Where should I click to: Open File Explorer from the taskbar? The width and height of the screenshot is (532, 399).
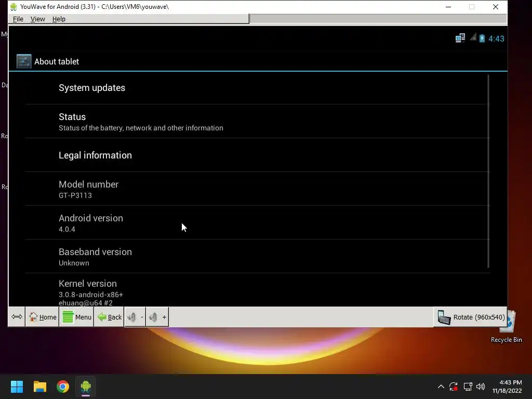[x=39, y=387]
